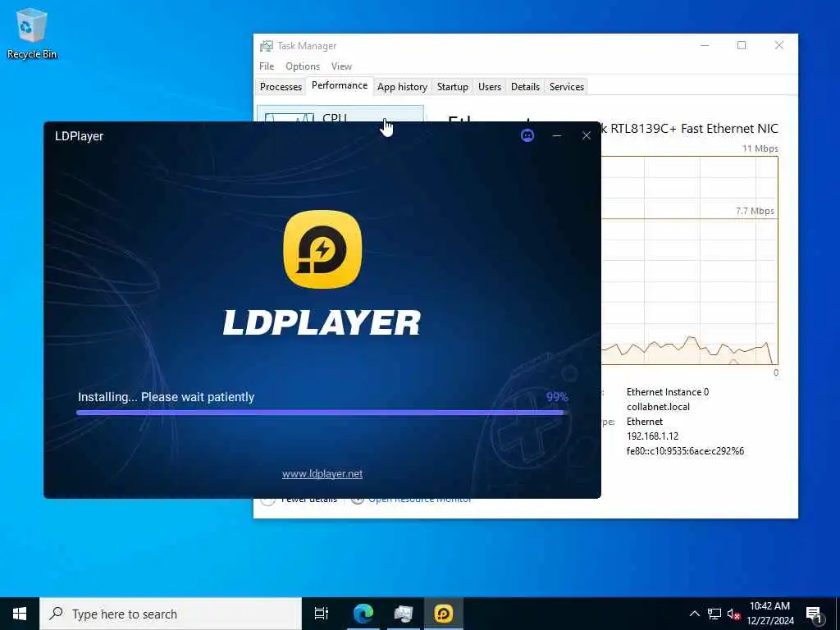Click the Task Manager title bar icon

266,46
